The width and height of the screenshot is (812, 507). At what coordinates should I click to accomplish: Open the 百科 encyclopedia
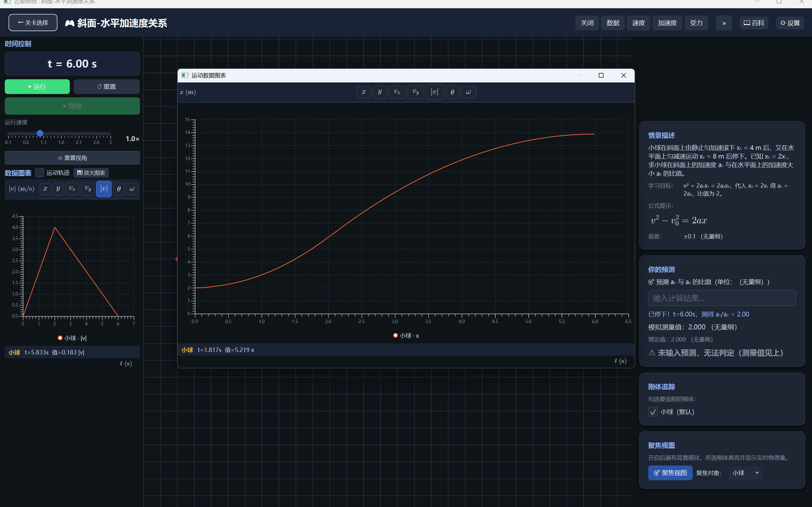pyautogui.click(x=754, y=23)
